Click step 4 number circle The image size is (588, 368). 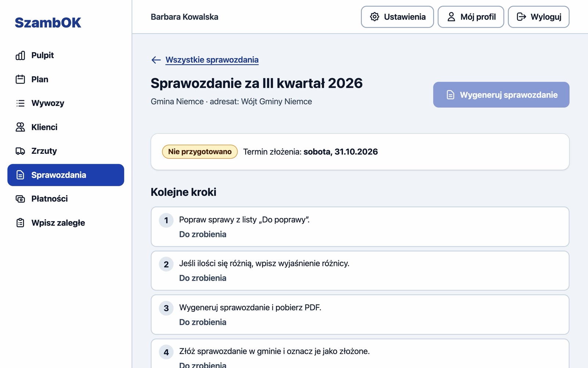click(x=166, y=352)
